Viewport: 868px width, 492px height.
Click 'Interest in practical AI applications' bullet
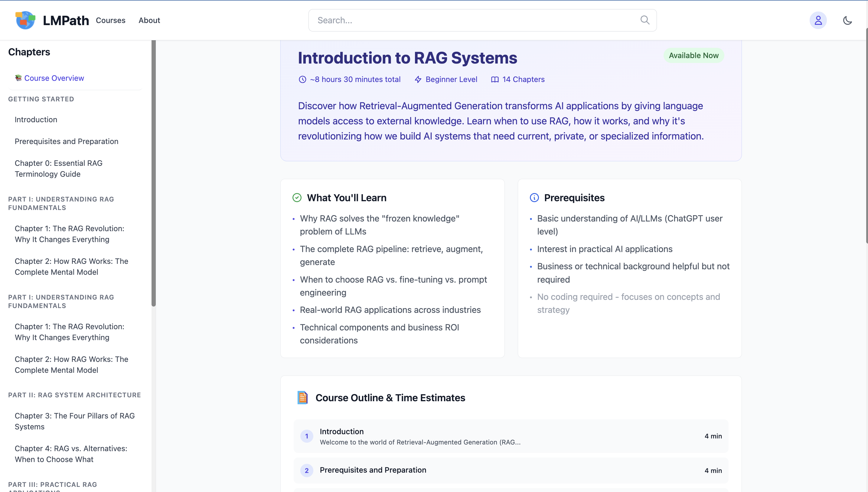[x=605, y=249]
